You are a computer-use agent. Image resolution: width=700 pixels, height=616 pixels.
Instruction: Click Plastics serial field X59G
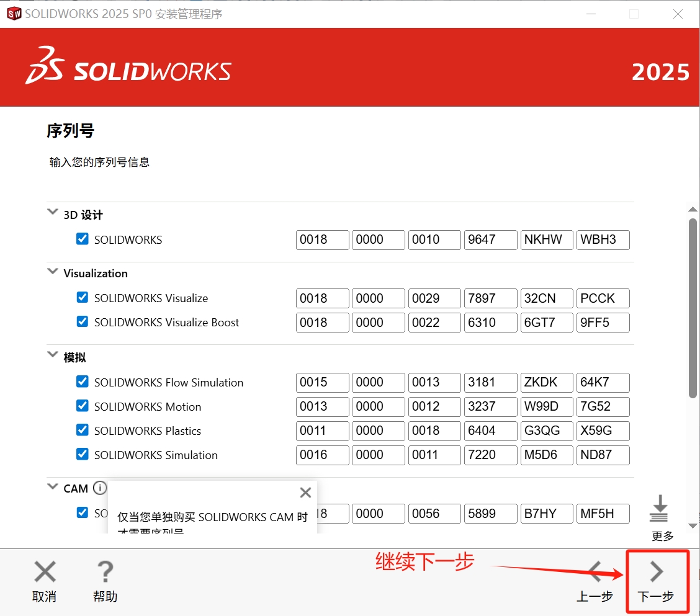603,431
